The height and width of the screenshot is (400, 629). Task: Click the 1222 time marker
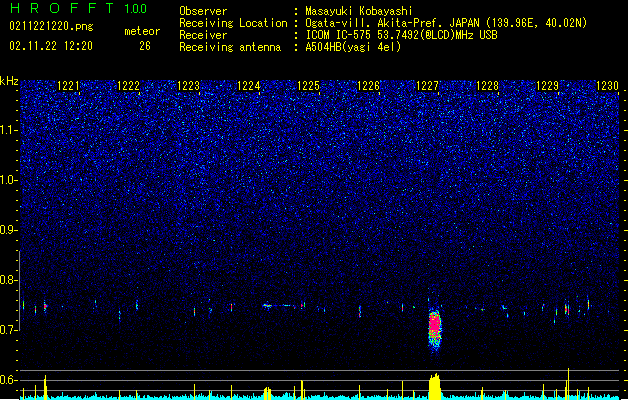pyautogui.click(x=128, y=86)
